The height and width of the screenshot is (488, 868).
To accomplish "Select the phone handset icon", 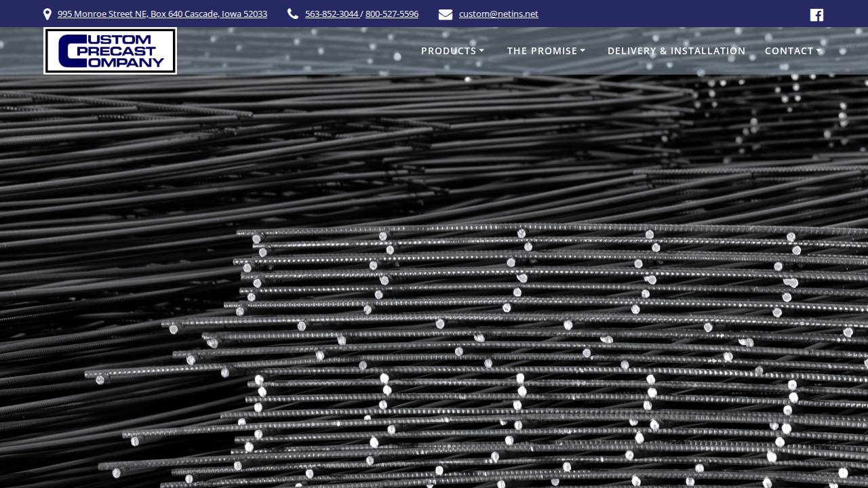I will 292,14.
